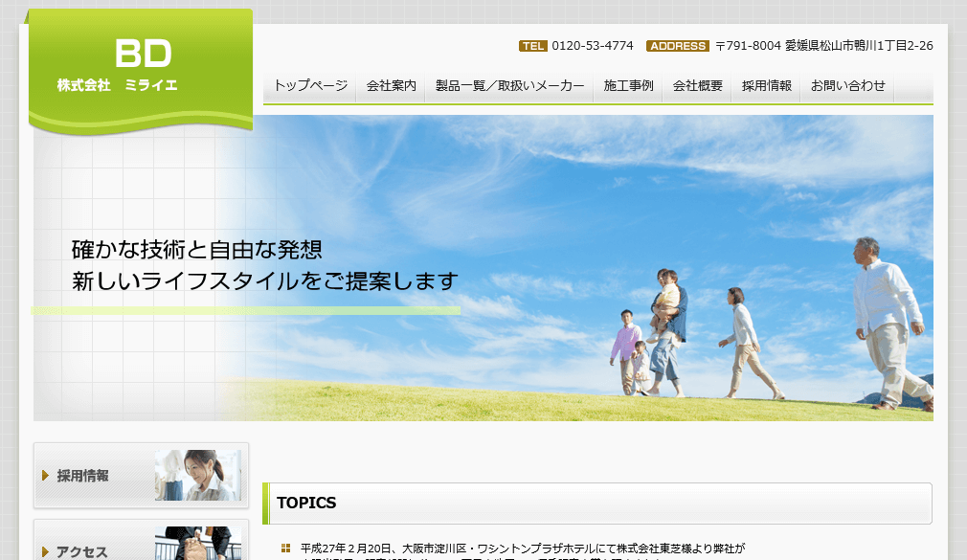Select the phone number 0120-53-4774
Viewport: 967px width, 560px height.
[x=593, y=46]
